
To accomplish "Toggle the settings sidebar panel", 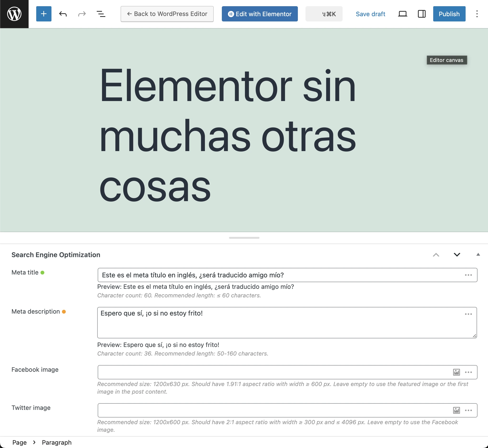I will pyautogui.click(x=421, y=14).
